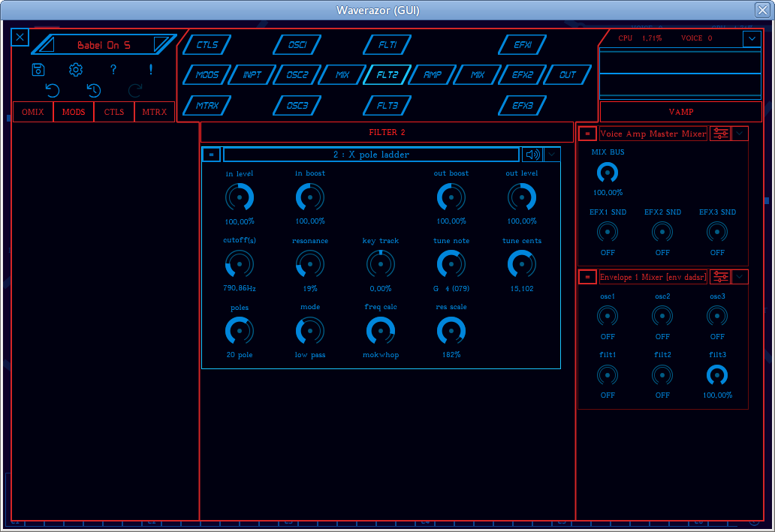Image resolution: width=775 pixels, height=532 pixels.
Task: Click the Envelope 1 Mixer menu icon
Action: point(588,277)
